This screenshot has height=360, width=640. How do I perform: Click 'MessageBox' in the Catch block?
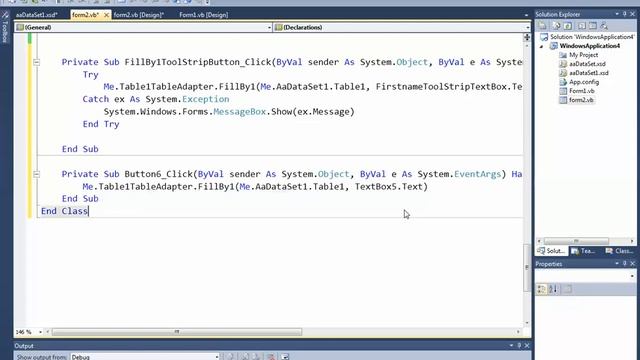pyautogui.click(x=240, y=111)
